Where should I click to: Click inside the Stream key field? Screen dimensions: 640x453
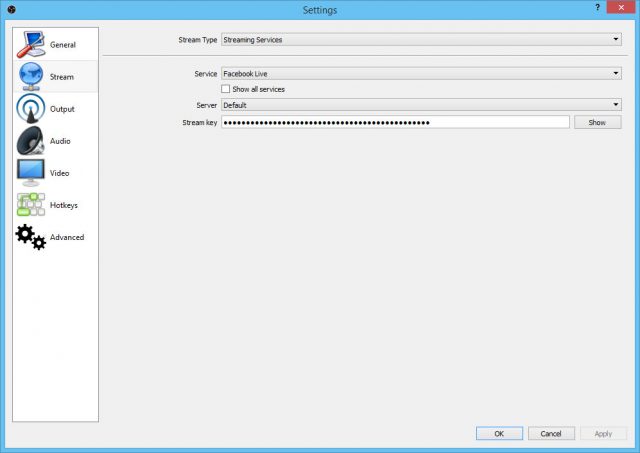[x=395, y=122]
